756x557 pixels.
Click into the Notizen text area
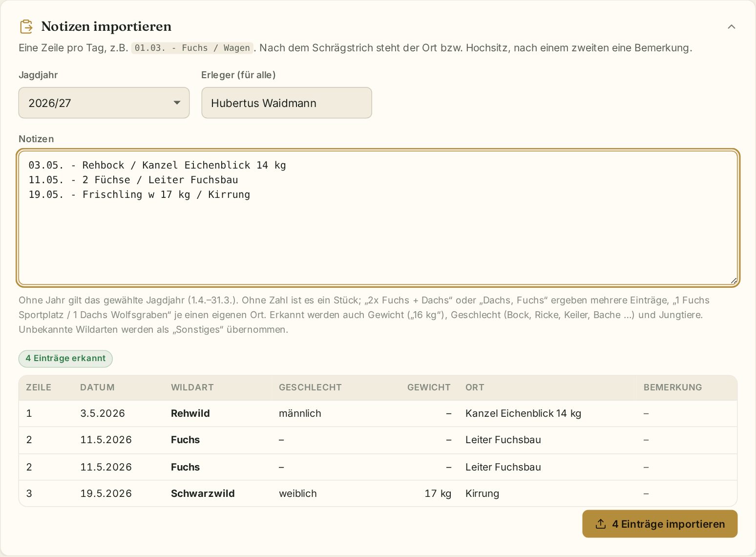[x=378, y=218]
